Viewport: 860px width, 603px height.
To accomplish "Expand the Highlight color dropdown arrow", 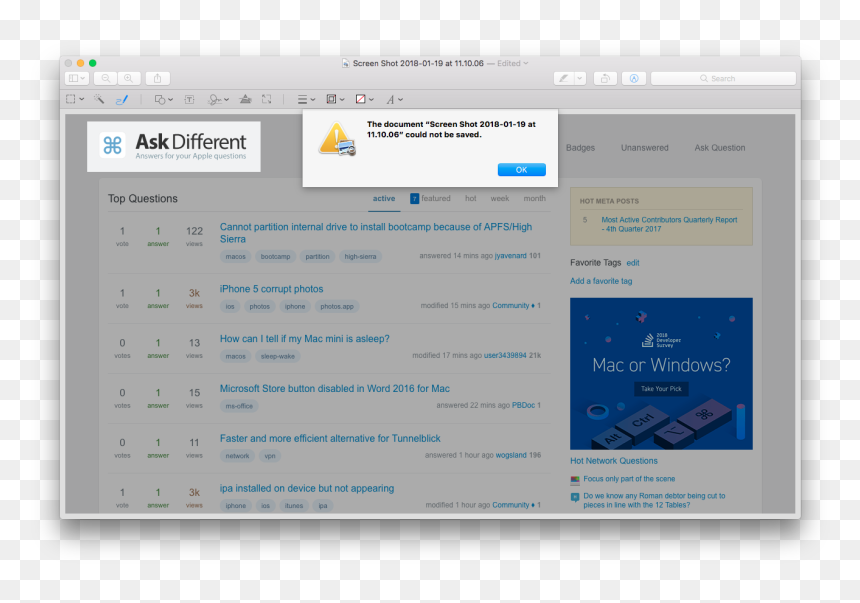I will pyautogui.click(x=580, y=78).
